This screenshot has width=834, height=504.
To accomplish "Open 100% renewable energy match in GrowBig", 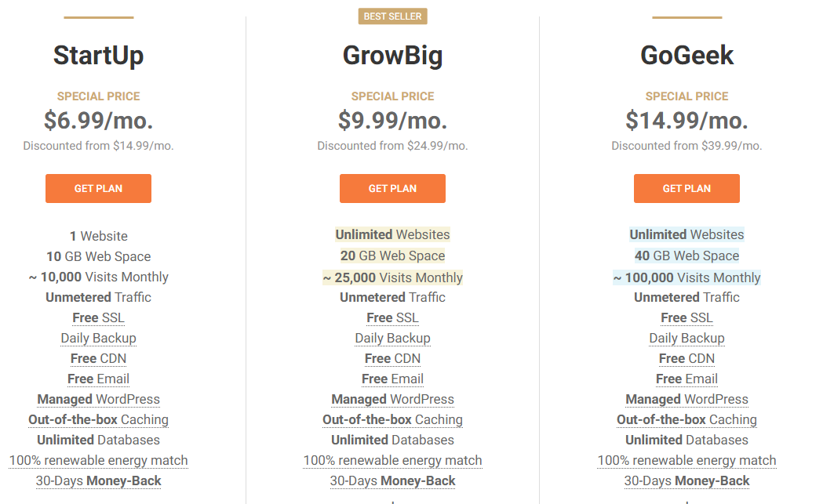I will [392, 460].
